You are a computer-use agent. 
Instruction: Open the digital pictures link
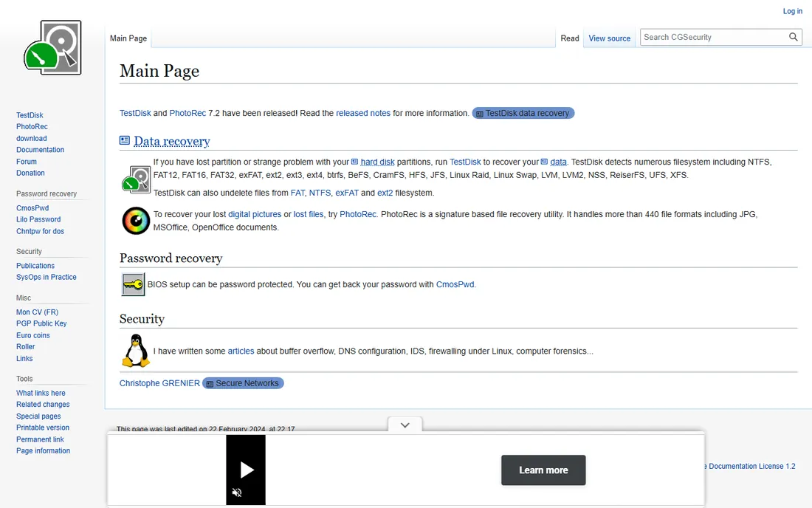pos(255,214)
